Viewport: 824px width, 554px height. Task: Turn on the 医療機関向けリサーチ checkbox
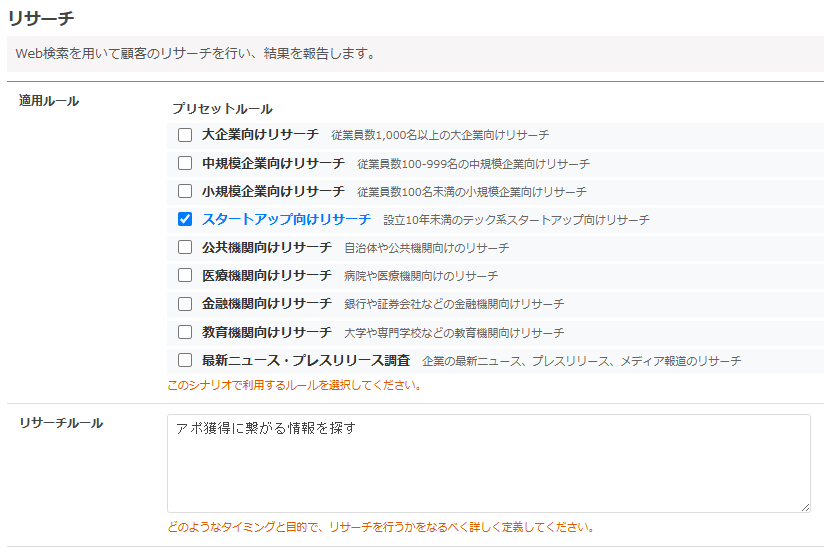[185, 275]
